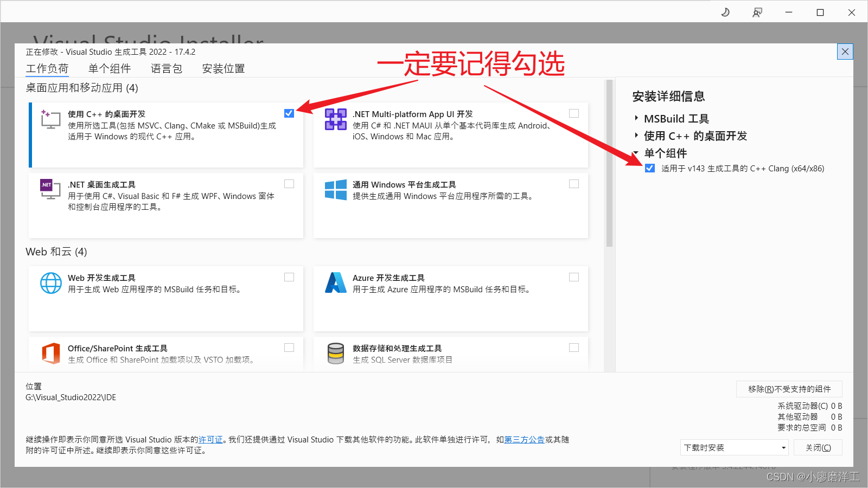Viewport: 868px width, 488px height.
Task: Click the 桌面应用和移动应用 (4) section heading
Action: (82, 88)
